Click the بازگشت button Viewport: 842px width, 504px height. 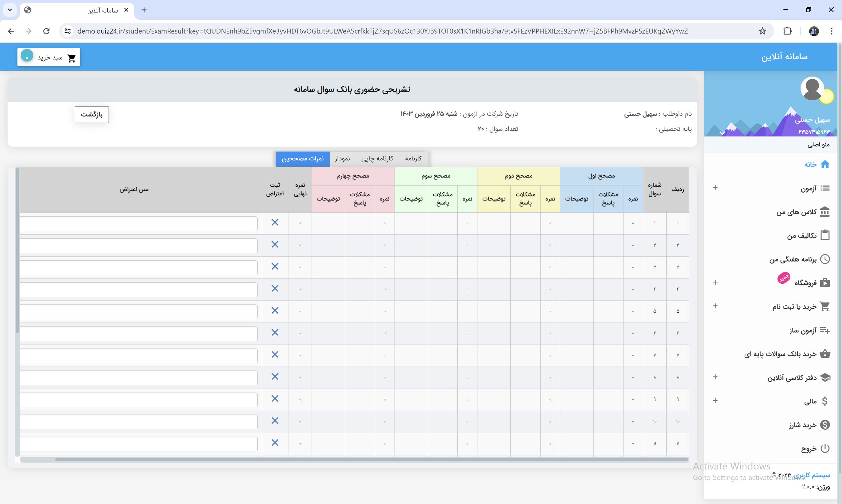point(92,114)
